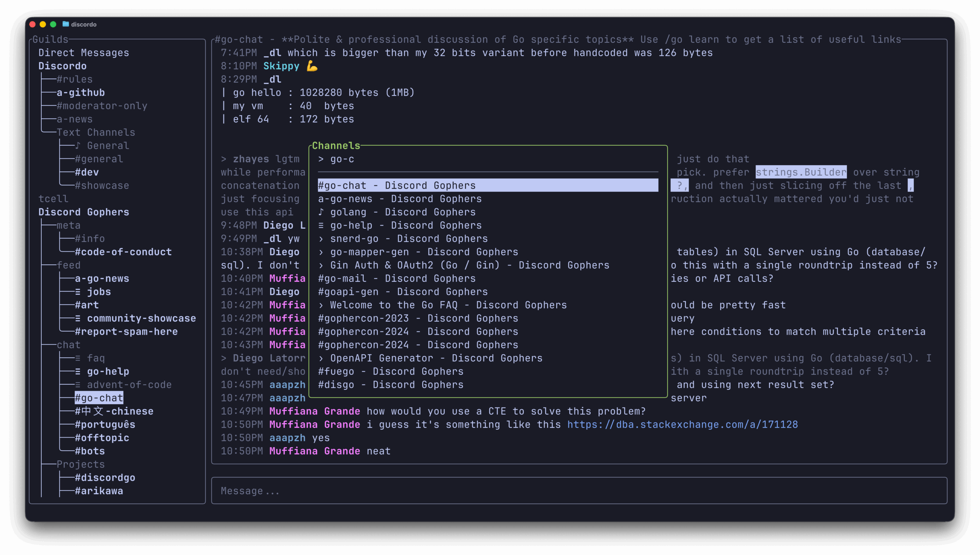Click the forum icon of go-help result
Screen dimensions: 980x555
pos(321,225)
